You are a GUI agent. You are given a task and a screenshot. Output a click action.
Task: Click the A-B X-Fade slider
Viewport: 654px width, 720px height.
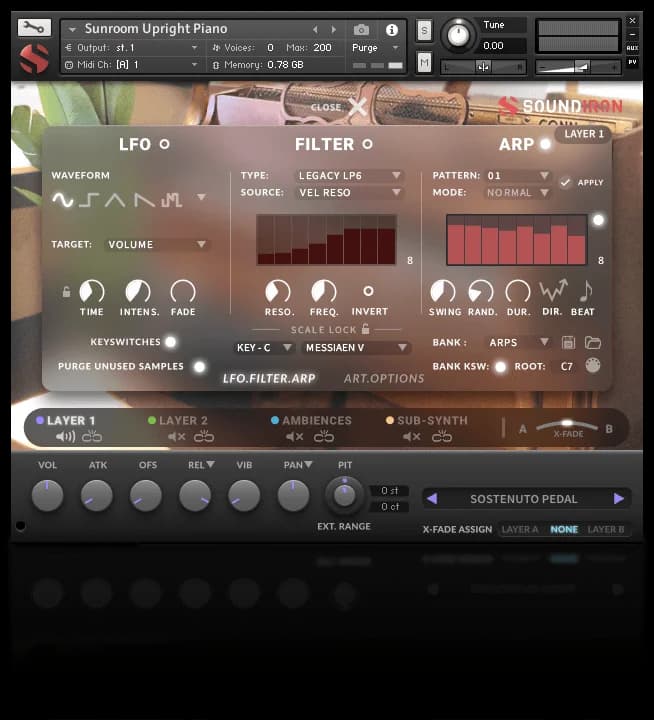click(567, 427)
